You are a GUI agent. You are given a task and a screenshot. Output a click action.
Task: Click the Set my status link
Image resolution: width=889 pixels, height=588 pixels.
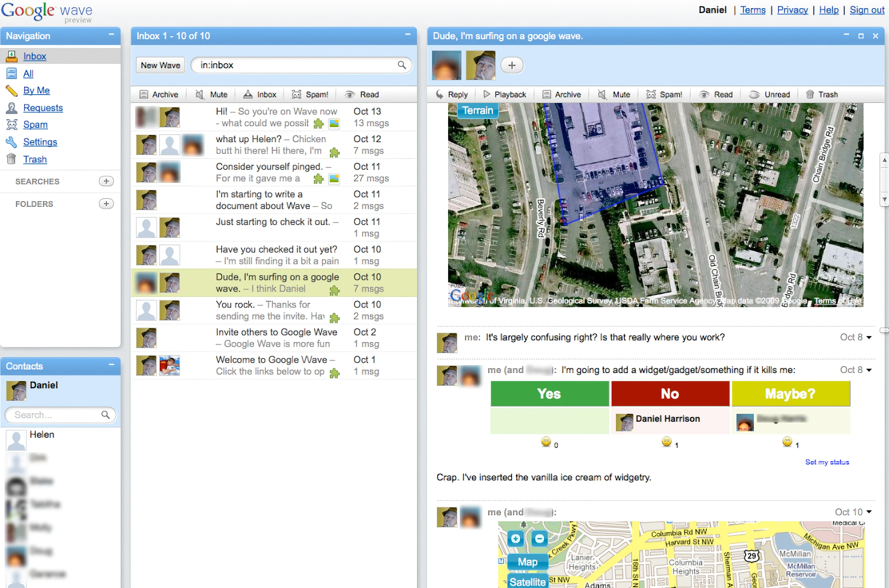[x=827, y=462]
